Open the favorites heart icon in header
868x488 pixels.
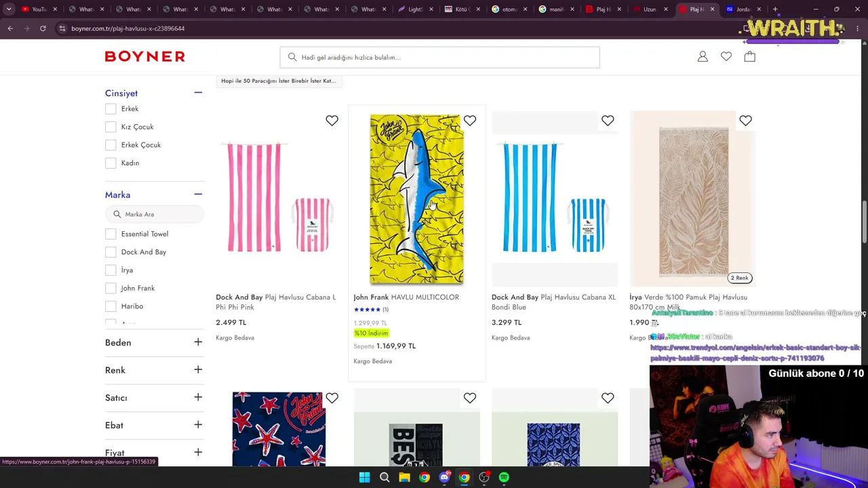pyautogui.click(x=726, y=57)
